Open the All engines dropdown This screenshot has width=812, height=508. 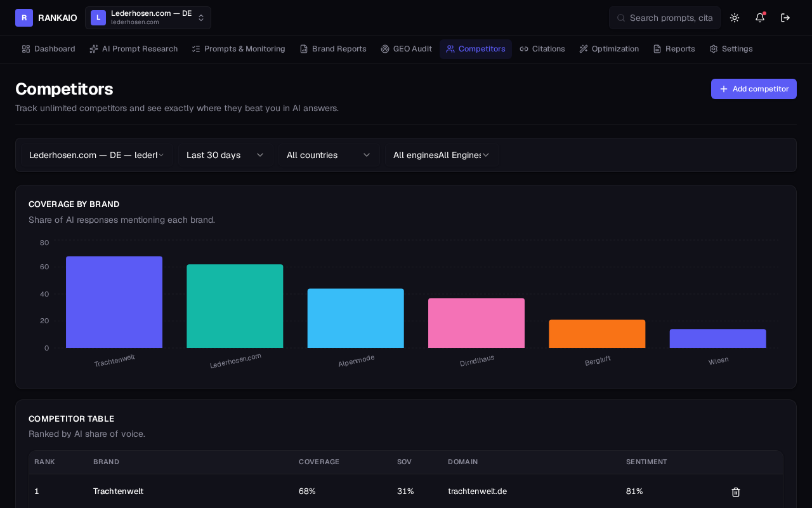click(442, 155)
